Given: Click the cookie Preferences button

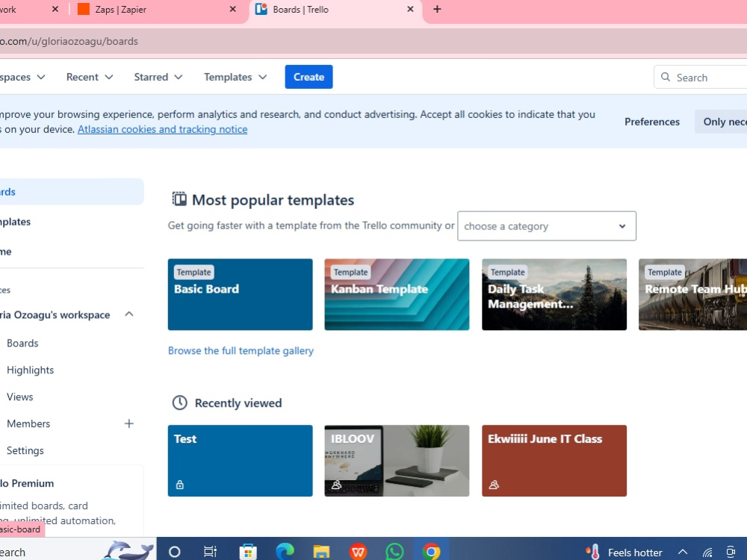Looking at the screenshot, I should click(651, 122).
